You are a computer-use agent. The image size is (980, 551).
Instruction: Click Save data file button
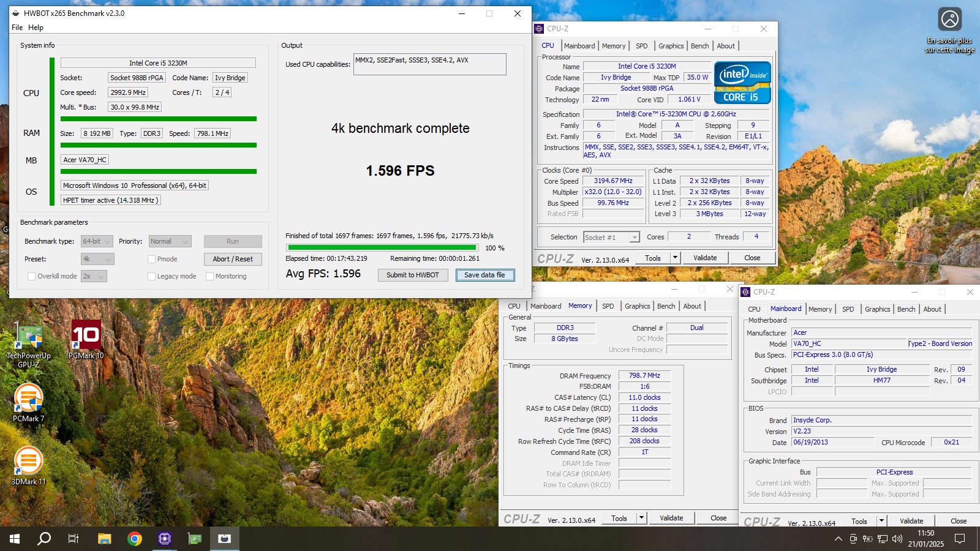coord(485,275)
